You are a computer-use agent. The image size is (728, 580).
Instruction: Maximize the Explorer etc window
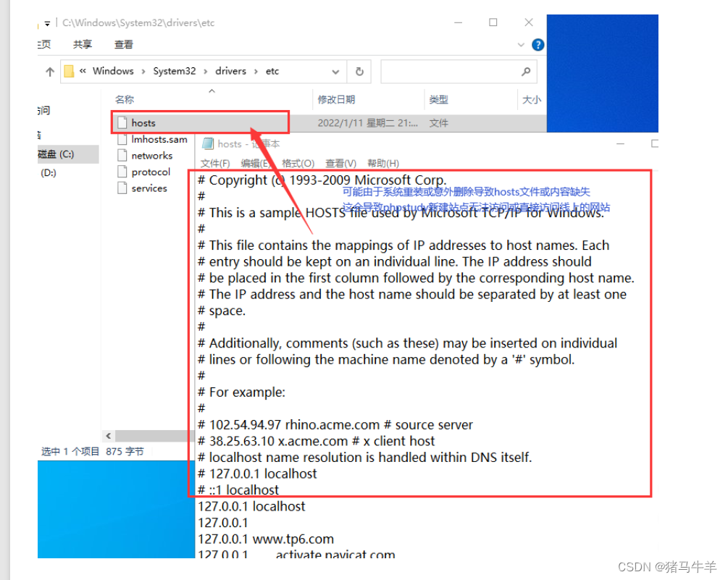click(x=493, y=22)
